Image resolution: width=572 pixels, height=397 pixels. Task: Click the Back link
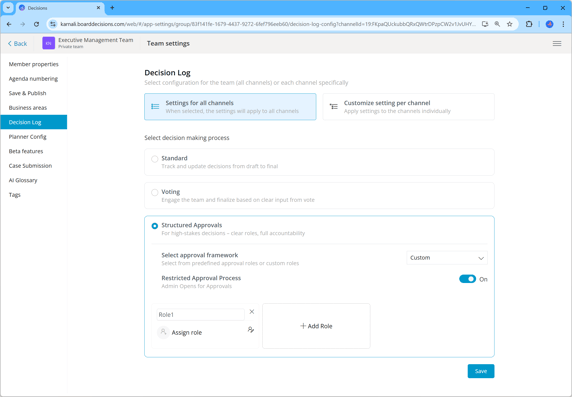[x=17, y=43]
